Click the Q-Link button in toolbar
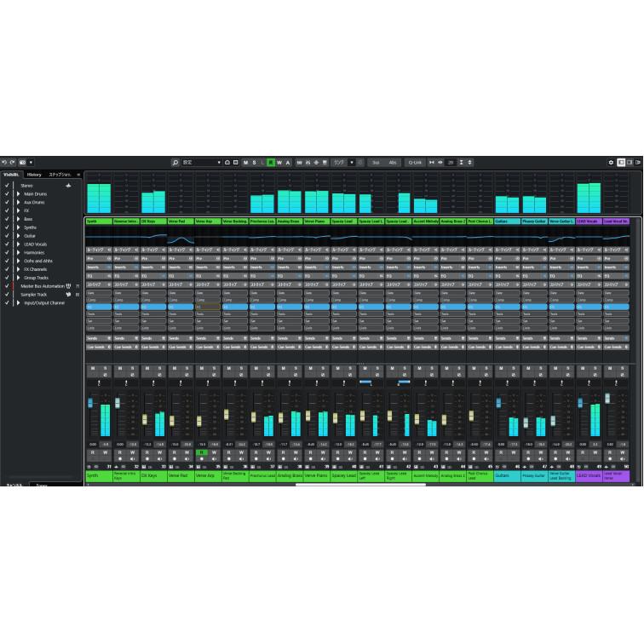The height and width of the screenshot is (644, 644). pos(415,163)
